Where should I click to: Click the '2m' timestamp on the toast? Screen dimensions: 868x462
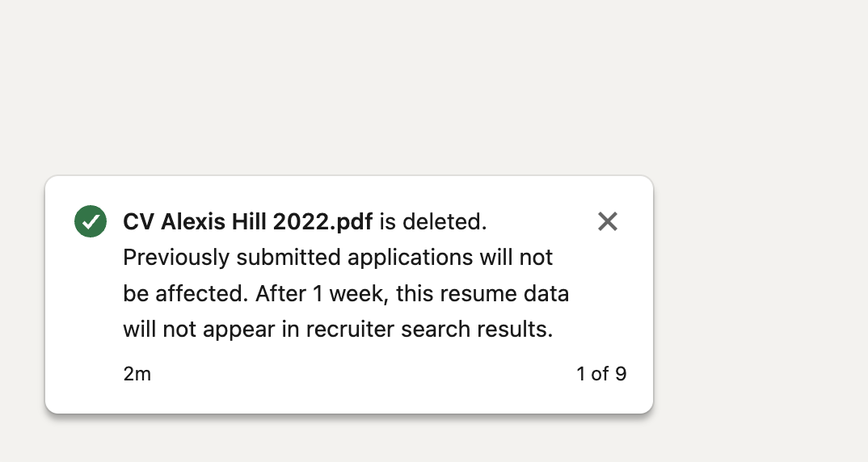tap(137, 374)
